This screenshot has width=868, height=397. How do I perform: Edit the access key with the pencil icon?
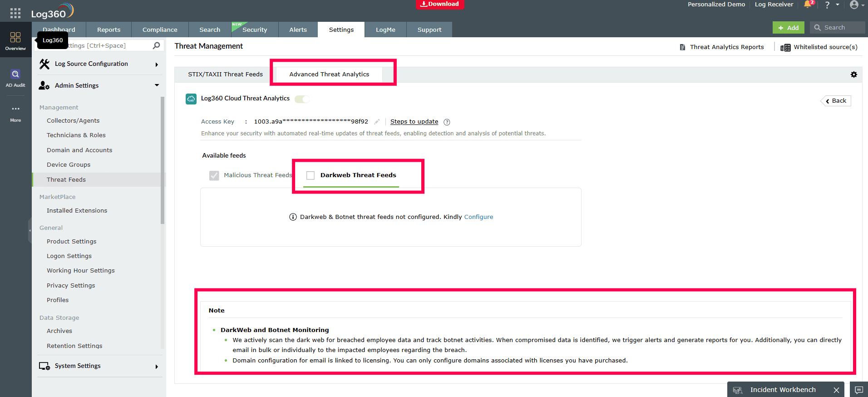[377, 122]
